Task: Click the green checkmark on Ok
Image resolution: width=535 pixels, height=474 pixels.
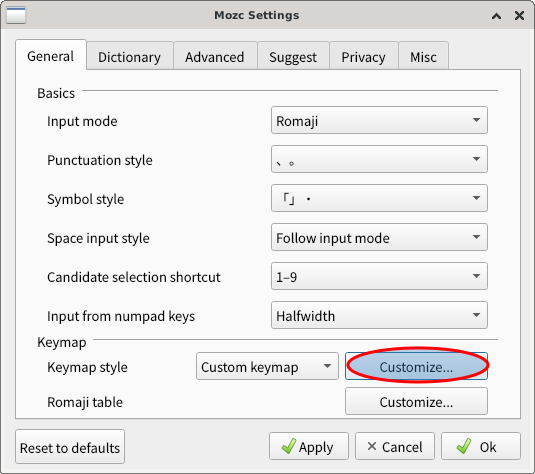Action: point(464,446)
